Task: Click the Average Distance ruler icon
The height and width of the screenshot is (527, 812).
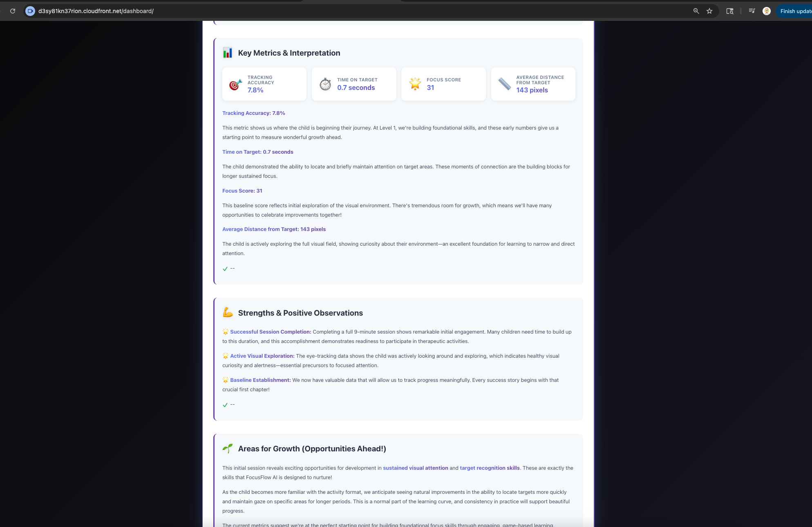Action: tap(504, 84)
